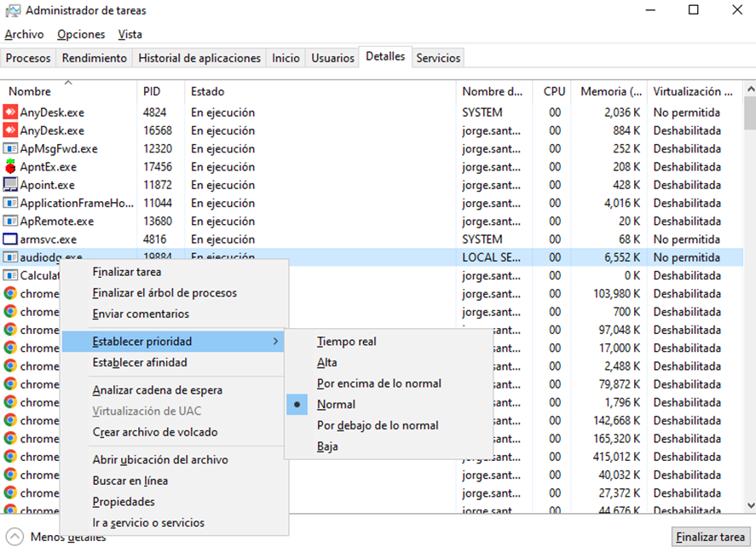
Task: Click the Finalizar tarea button at the bottom right
Action: (710, 537)
